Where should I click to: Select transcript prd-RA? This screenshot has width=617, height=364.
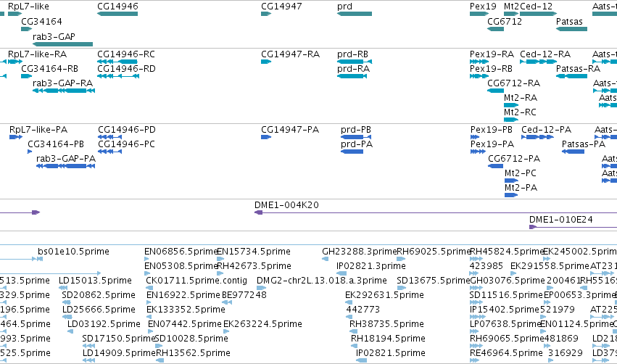tap(353, 68)
